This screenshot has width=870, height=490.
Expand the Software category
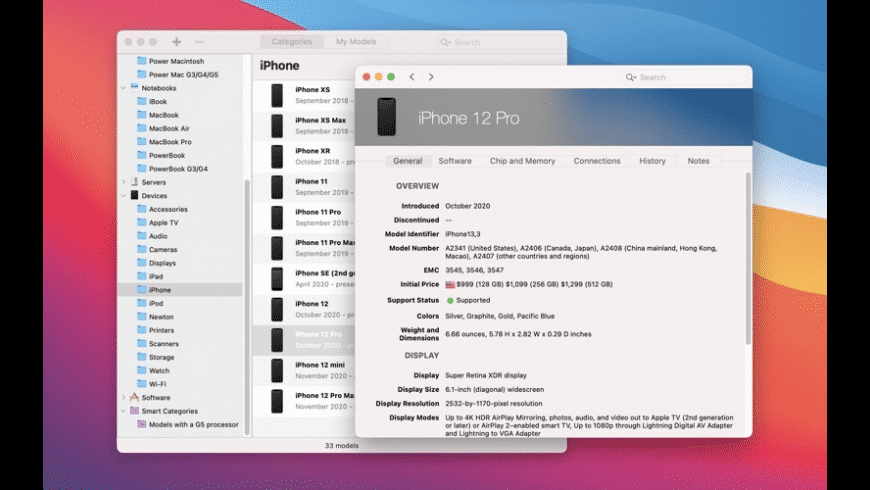[x=123, y=397]
